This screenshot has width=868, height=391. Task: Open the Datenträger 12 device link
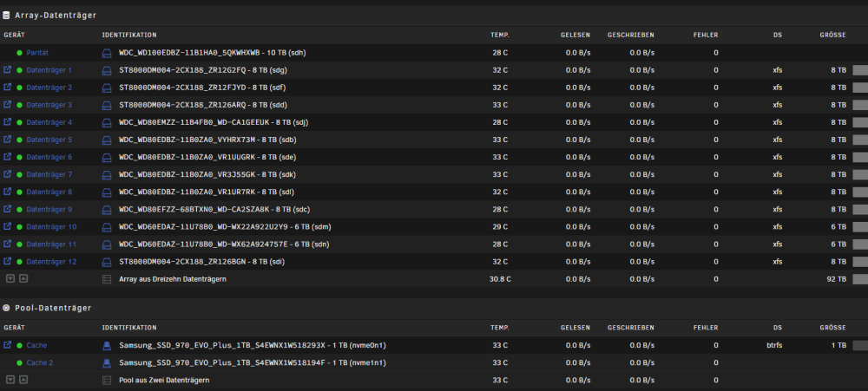click(51, 262)
